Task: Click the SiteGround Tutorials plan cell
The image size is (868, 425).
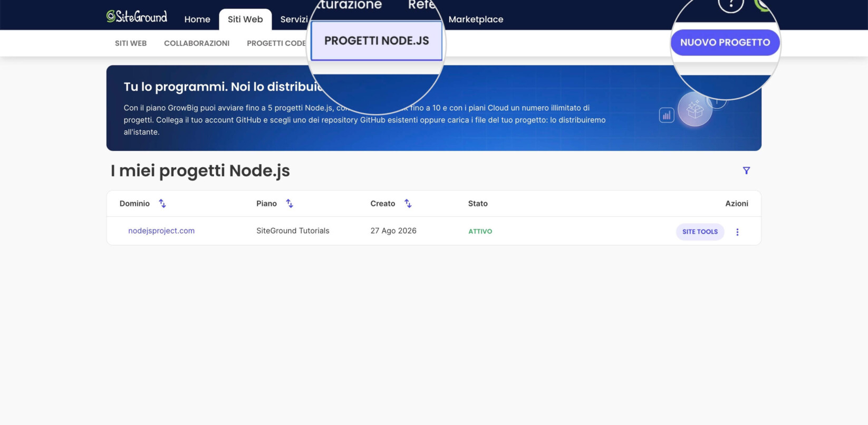Action: tap(293, 231)
